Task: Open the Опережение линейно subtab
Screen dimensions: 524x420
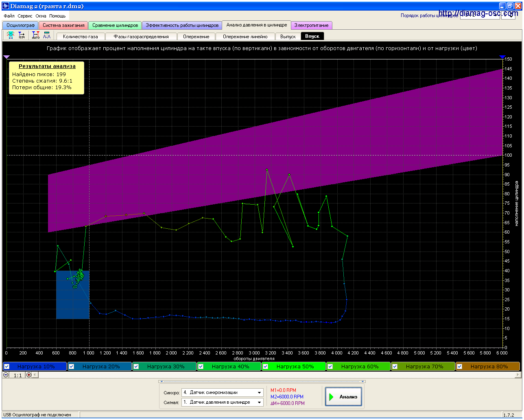Action: click(245, 36)
